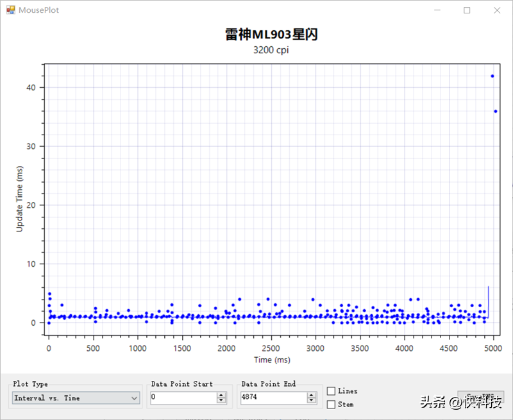
Task: Click the MousePlot app icon in title bar
Action: click(10, 10)
